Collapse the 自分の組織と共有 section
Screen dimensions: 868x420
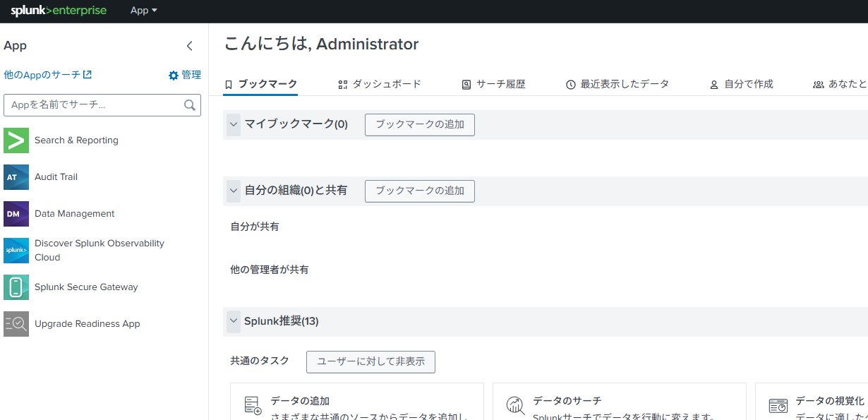(x=234, y=191)
